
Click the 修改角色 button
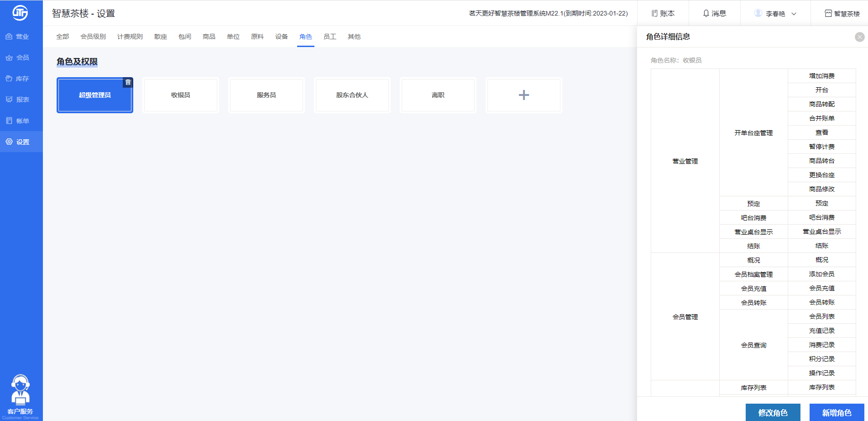[773, 412]
